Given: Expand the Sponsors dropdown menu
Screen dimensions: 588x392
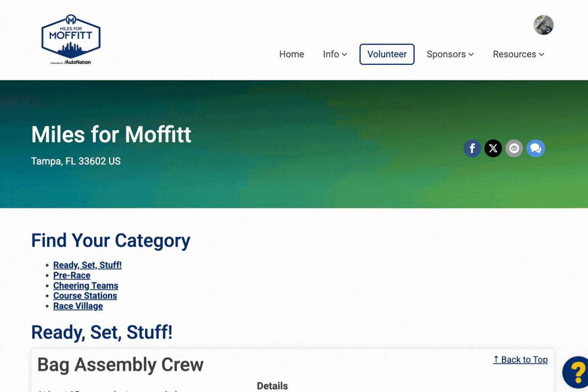Looking at the screenshot, I should 450,54.
